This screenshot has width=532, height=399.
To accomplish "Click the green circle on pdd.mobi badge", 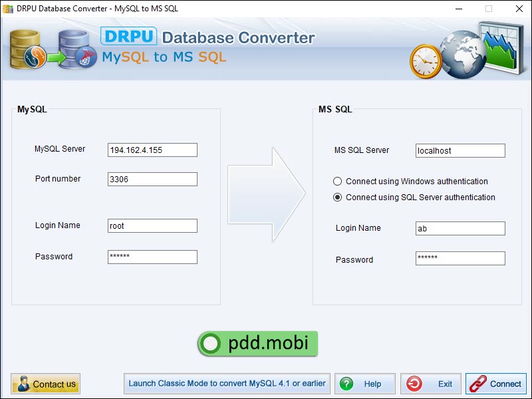I will (212, 344).
